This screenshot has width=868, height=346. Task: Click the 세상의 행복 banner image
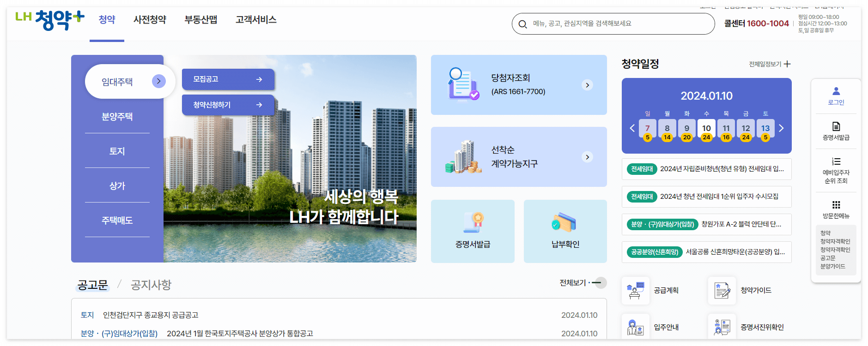click(x=290, y=159)
